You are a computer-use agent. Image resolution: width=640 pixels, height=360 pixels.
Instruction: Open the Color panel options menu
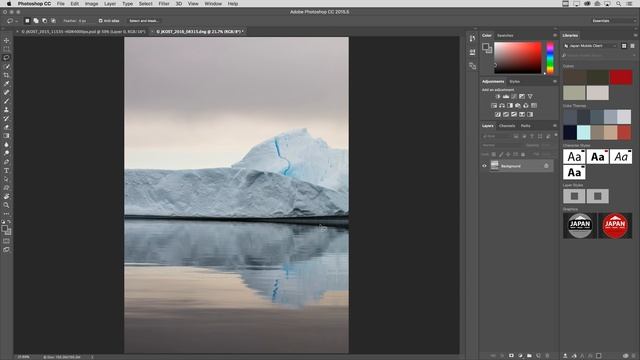[555, 36]
